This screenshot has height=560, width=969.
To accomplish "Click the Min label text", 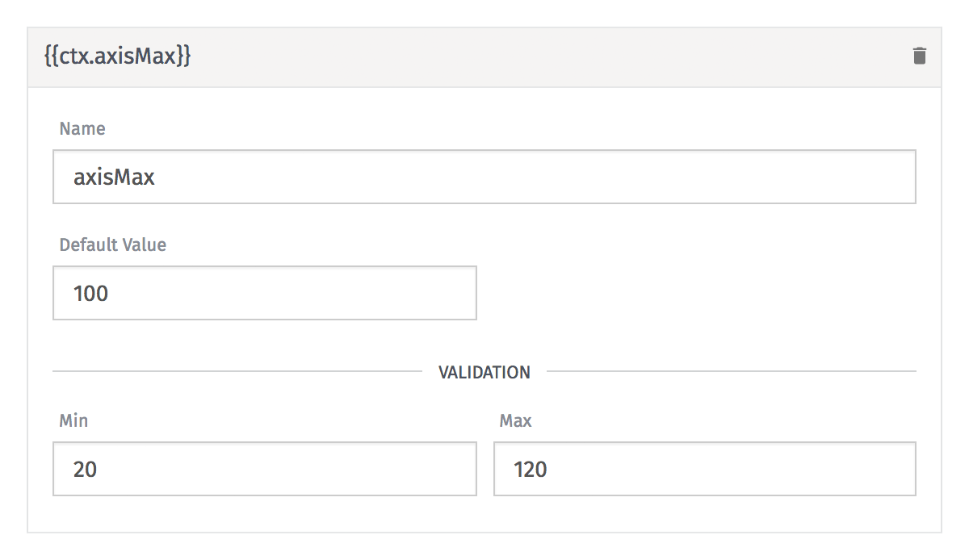I will coord(73,421).
